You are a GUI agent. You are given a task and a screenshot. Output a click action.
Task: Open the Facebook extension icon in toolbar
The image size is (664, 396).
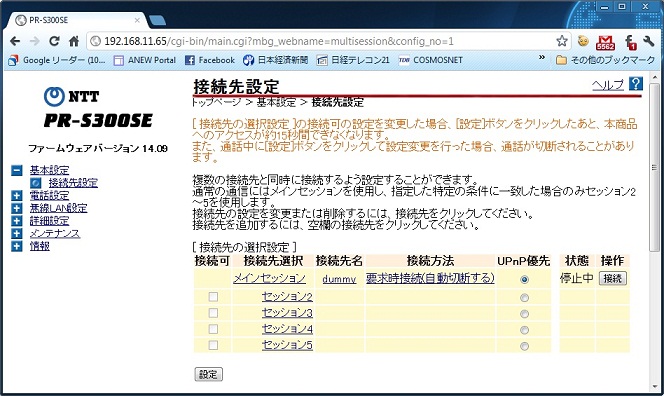tap(631, 42)
